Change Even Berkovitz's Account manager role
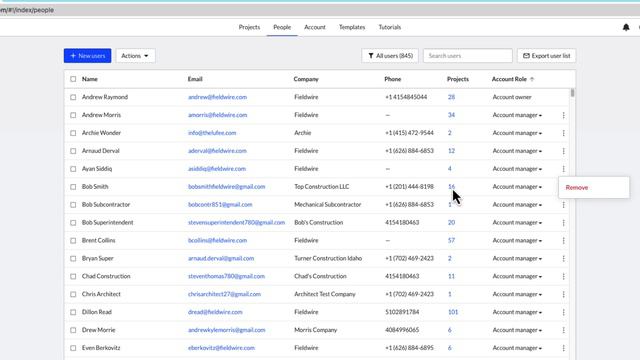 pyautogui.click(x=517, y=348)
